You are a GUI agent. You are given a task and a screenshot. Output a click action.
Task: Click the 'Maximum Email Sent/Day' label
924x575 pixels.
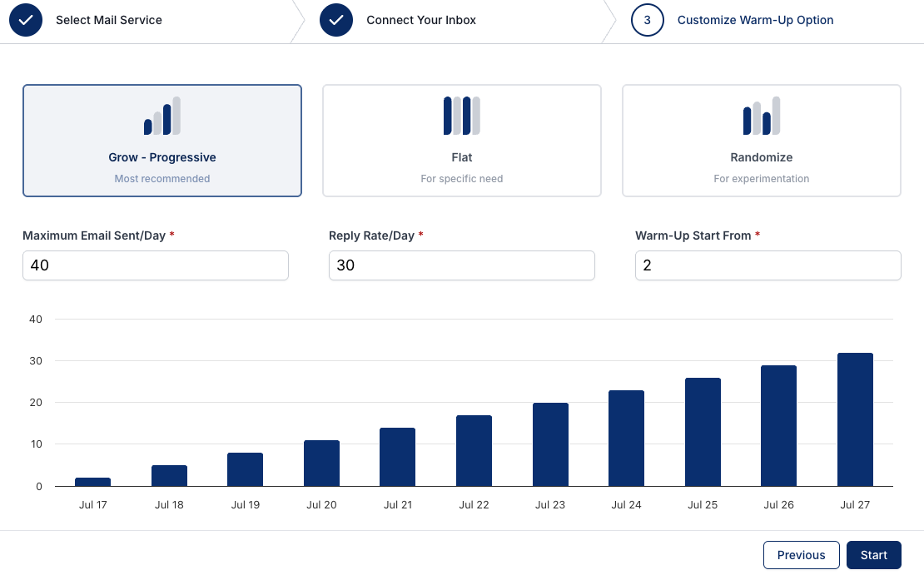94,235
